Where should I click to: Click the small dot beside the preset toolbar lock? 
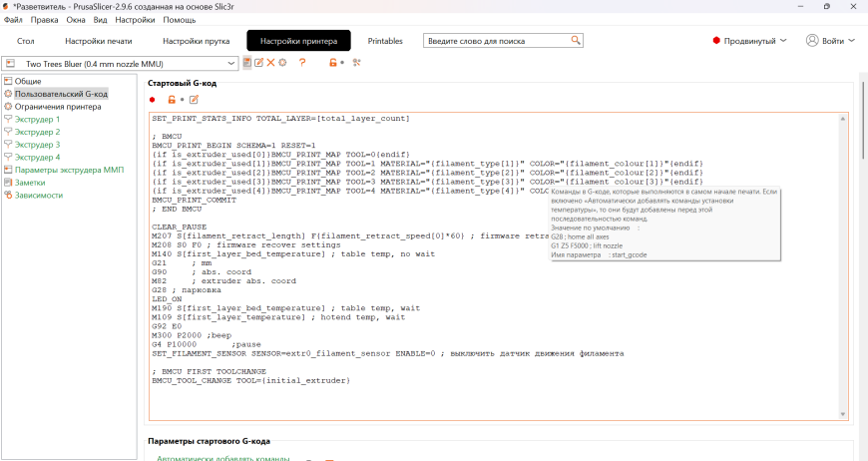coord(342,63)
